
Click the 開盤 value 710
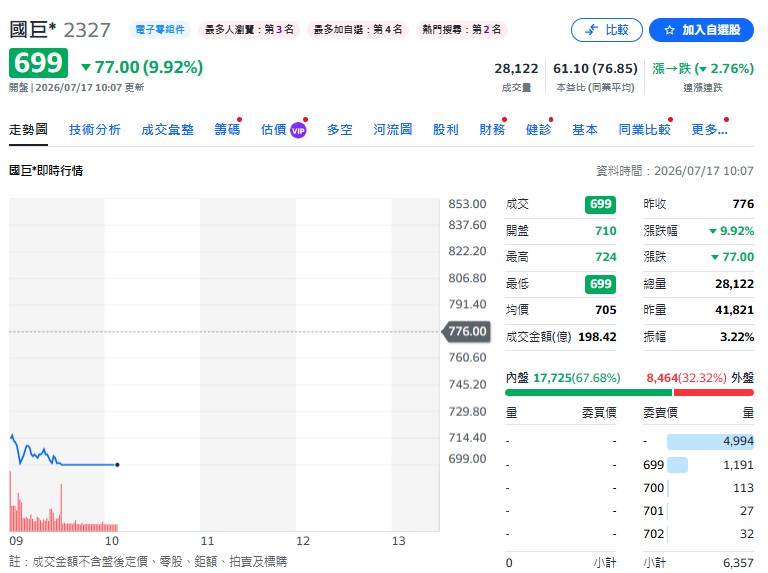pyautogui.click(x=605, y=231)
